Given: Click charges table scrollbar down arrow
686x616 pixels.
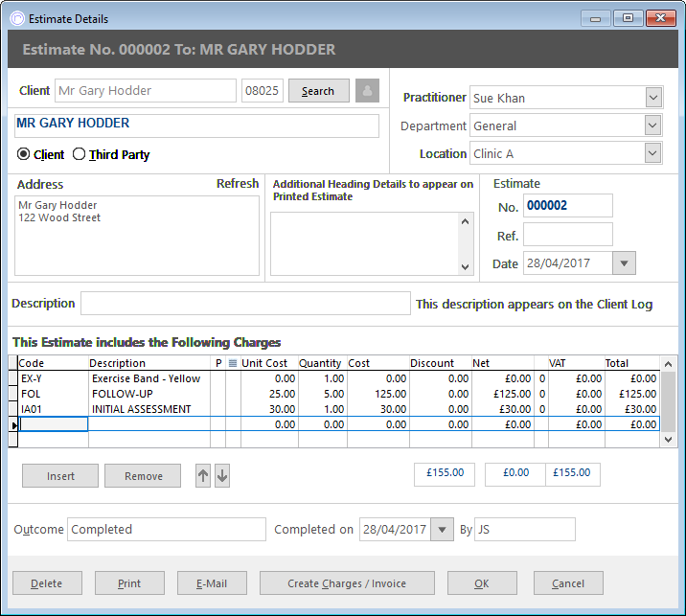Looking at the screenshot, I should [x=668, y=440].
